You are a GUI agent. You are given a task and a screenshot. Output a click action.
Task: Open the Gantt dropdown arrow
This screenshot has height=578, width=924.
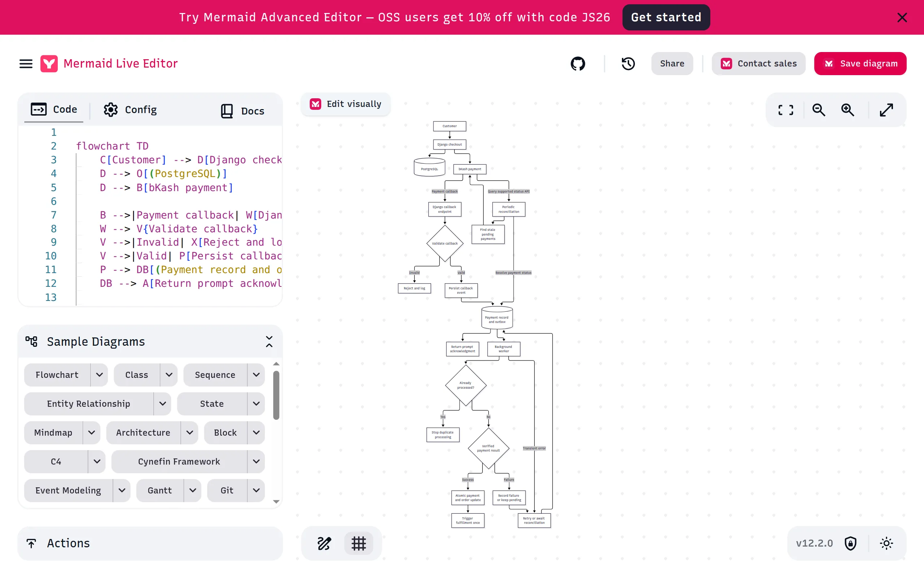coord(192,491)
